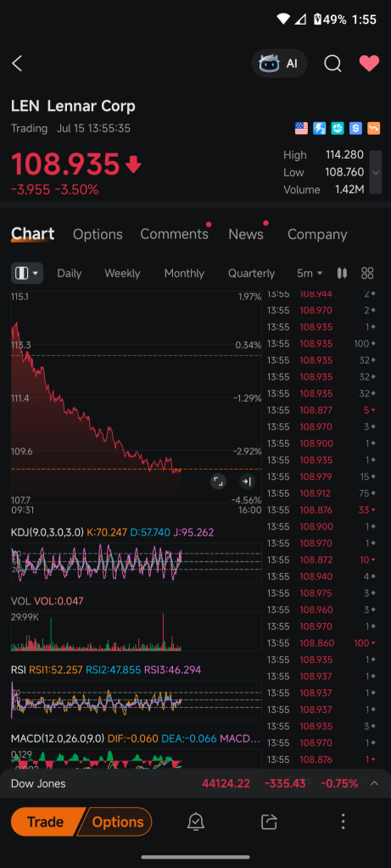Share the stock via the share icon
This screenshot has width=391, height=868.
tap(269, 821)
